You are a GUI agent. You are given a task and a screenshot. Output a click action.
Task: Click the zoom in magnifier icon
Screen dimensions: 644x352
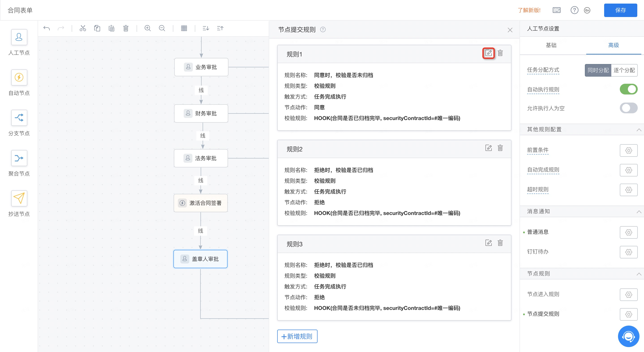click(148, 28)
